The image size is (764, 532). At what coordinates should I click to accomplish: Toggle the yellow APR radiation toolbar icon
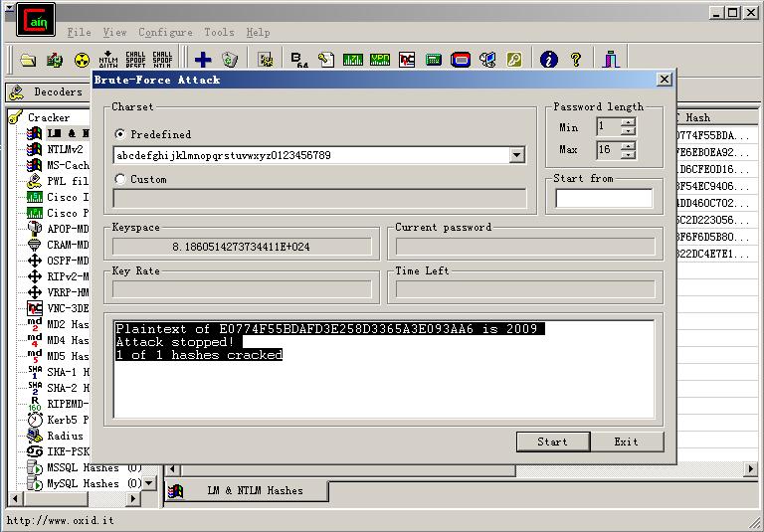[x=82, y=60]
